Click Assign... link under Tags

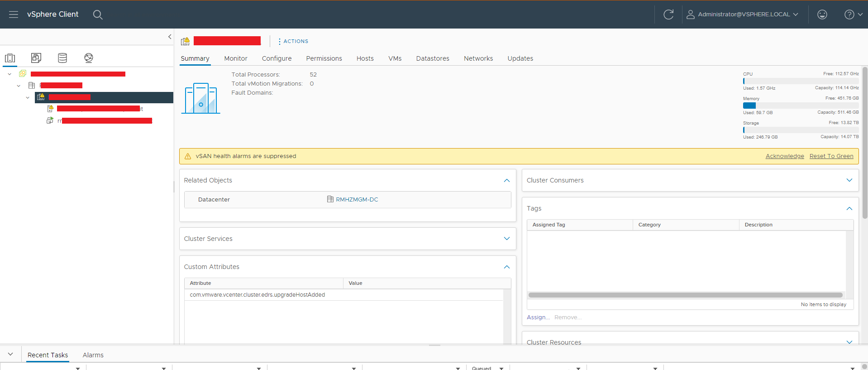click(x=538, y=317)
